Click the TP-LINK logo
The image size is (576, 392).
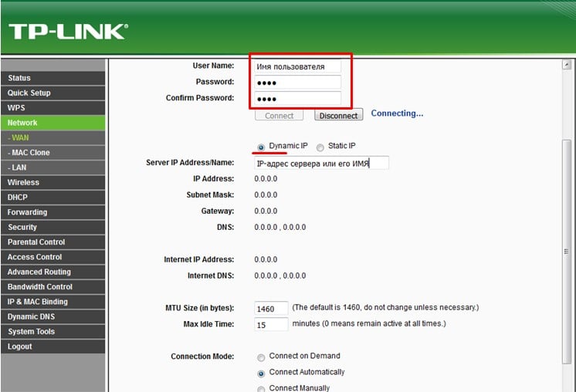(67, 32)
